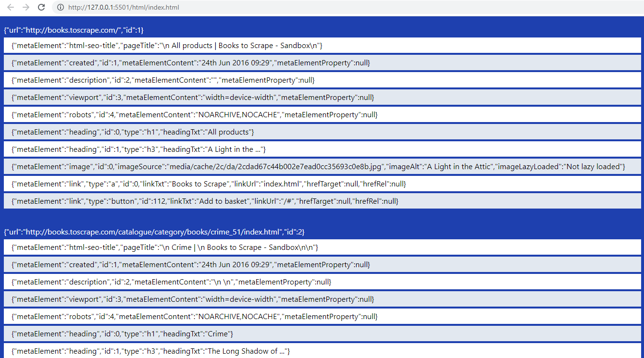Click the heading row with headingTxt 'Crime'
The image size is (644, 358).
(x=322, y=333)
